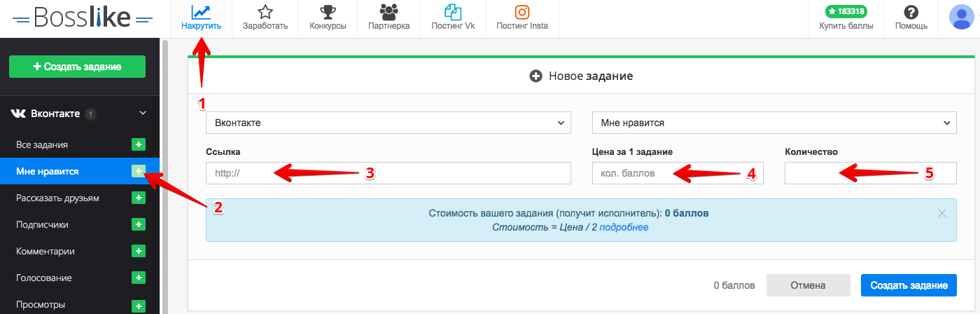Image resolution: width=980 pixels, height=314 pixels.
Task: Focus the Количество input field
Action: 870,172
